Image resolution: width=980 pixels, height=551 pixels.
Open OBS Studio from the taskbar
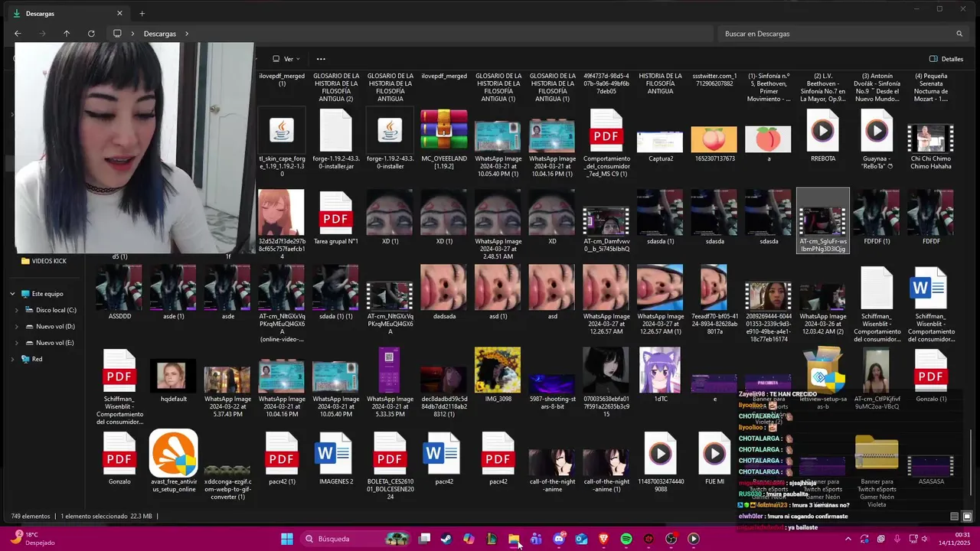[671, 539]
